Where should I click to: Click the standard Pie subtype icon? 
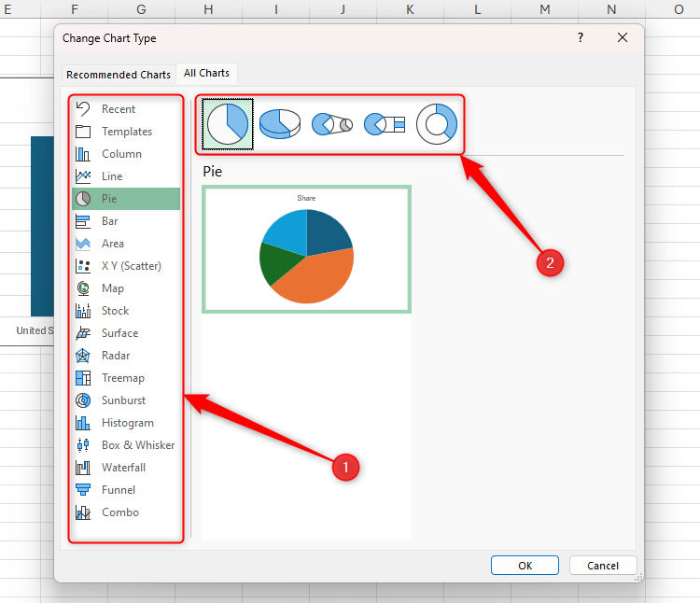click(228, 124)
